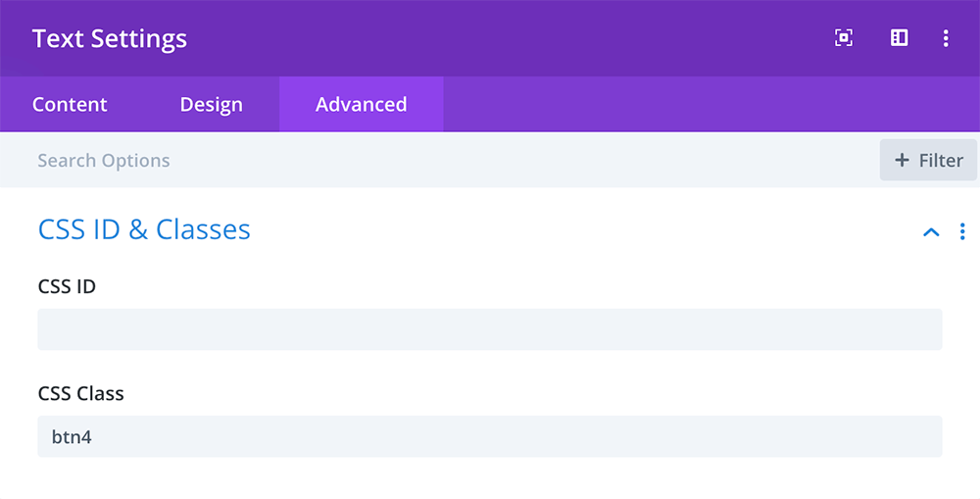The image size is (980, 499).
Task: Expand the settings modal to fullscreen
Action: tap(844, 38)
